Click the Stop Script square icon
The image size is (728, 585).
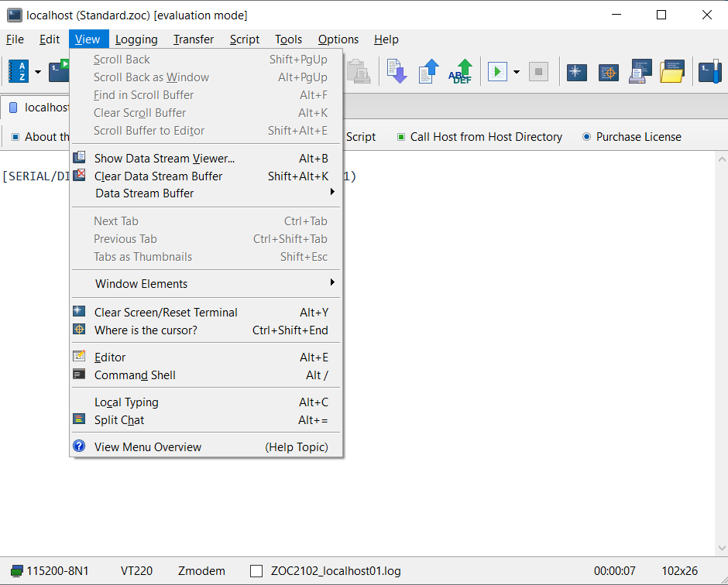[x=538, y=71]
